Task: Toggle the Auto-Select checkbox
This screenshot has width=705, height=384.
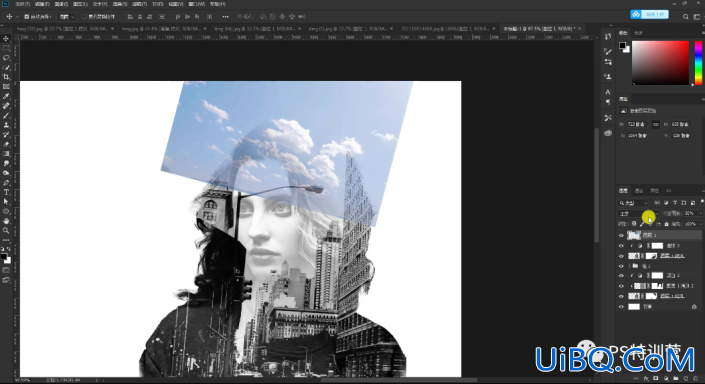Action: 27,17
